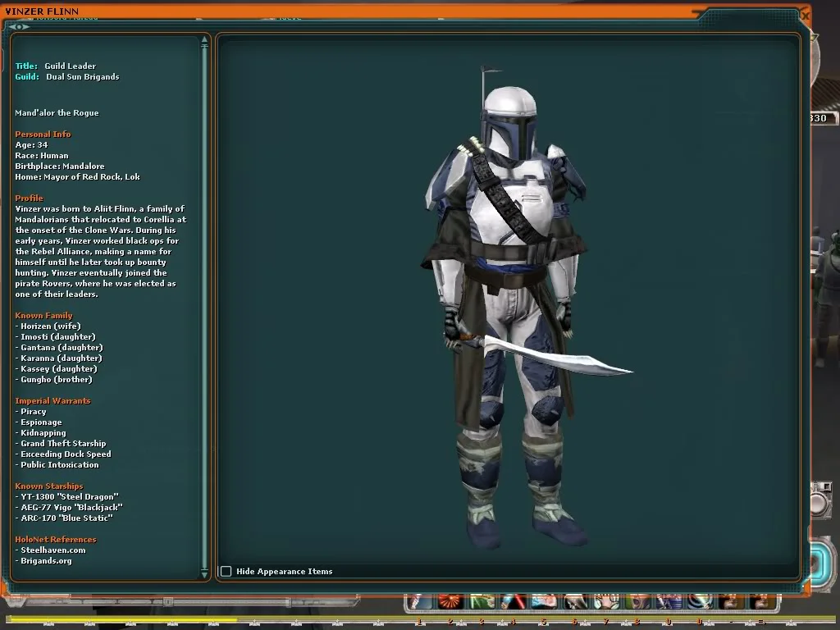Click the radar arrow marker beside the window corner
Image resolution: width=840 pixels, height=630 pixels.
click(x=815, y=37)
